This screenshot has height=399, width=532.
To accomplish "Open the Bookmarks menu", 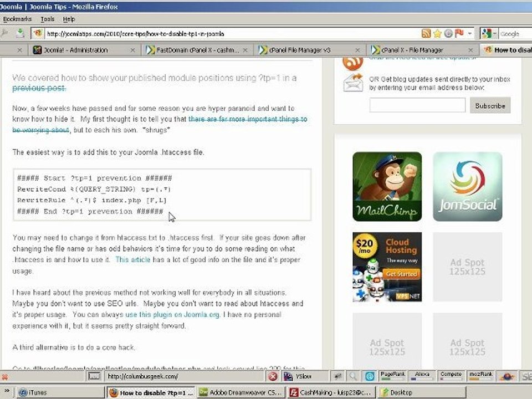I will coord(17,19).
